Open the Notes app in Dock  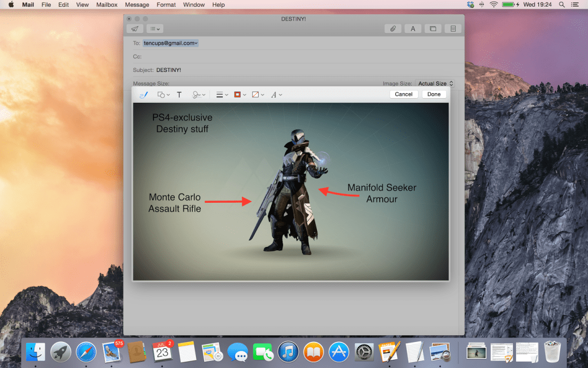pos(187,353)
